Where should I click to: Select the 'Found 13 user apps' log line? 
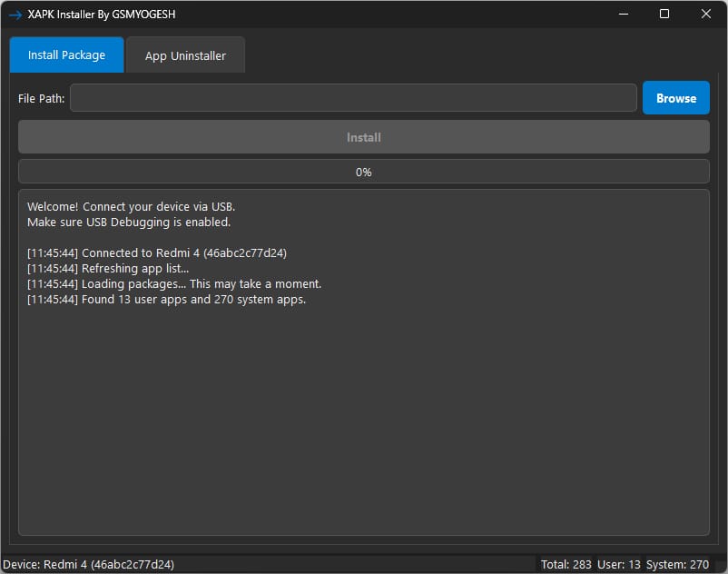point(166,300)
